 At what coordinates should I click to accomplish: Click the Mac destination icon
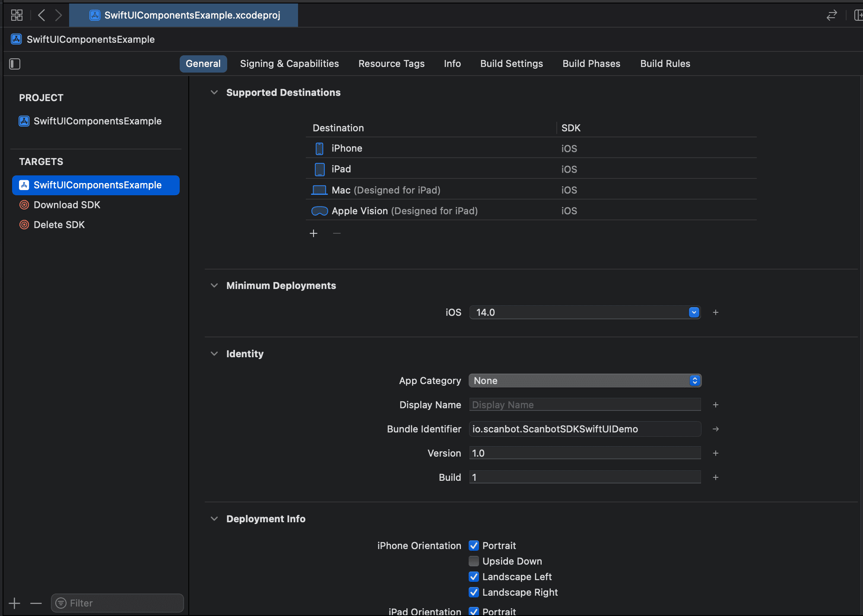(x=319, y=190)
